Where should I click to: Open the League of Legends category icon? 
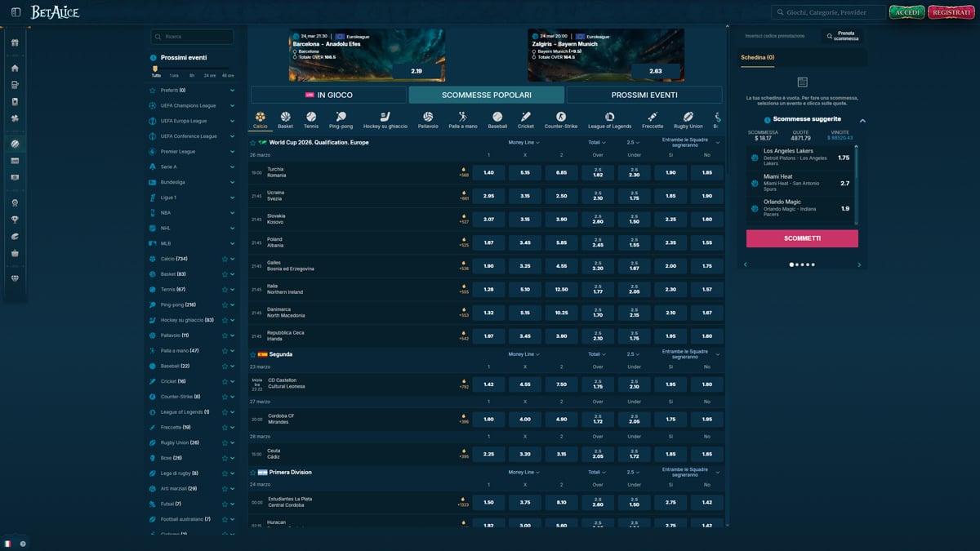point(609,117)
